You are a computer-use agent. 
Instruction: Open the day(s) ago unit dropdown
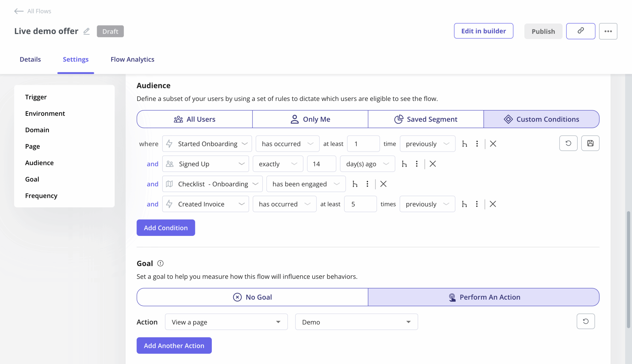(x=367, y=164)
